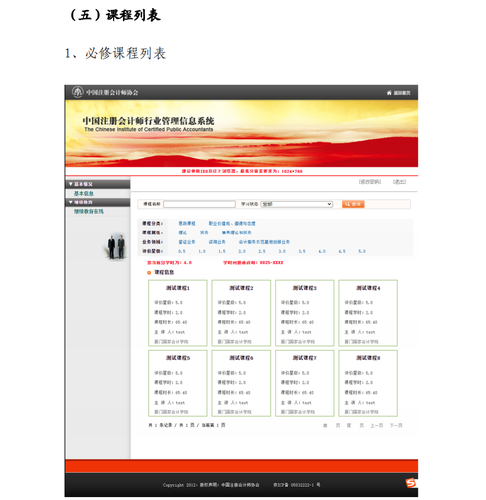The width and height of the screenshot is (486, 500).
Task: Select star rating 3.5
Action: coord(302,251)
